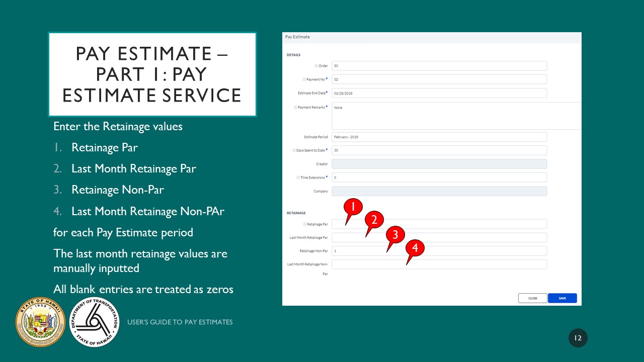This screenshot has width=644, height=362.
Task: Click the Time Extensions field showing 0
Action: tap(439, 177)
